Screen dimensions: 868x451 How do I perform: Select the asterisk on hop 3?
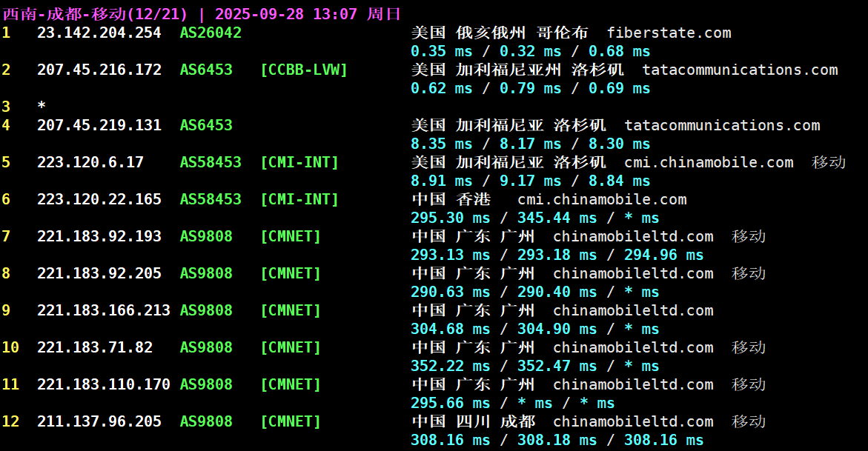tap(42, 105)
